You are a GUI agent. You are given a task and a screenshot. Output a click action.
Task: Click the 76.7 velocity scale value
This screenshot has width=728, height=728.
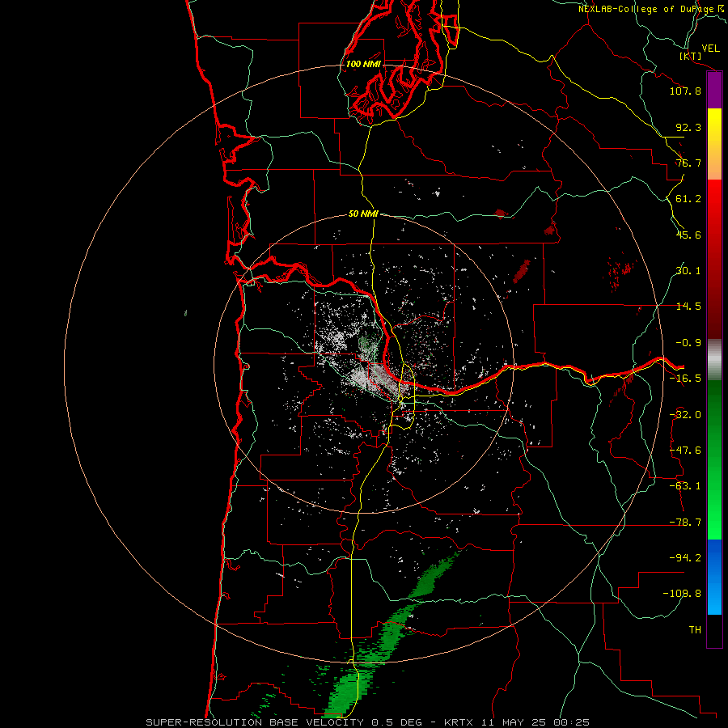tap(688, 163)
